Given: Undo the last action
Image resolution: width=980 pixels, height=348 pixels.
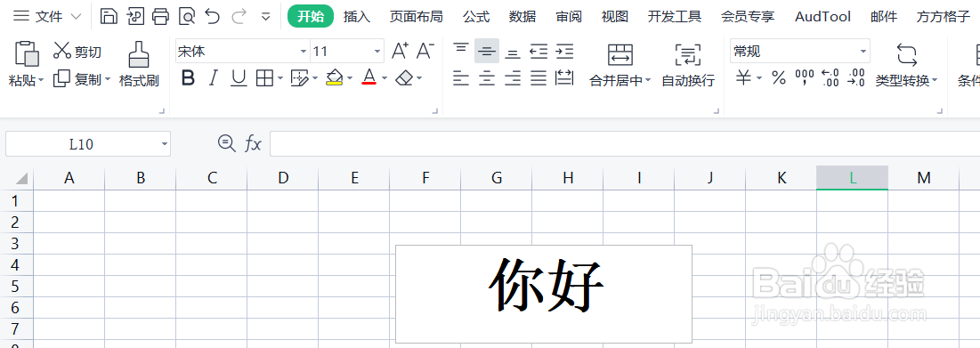Looking at the screenshot, I should point(213,17).
